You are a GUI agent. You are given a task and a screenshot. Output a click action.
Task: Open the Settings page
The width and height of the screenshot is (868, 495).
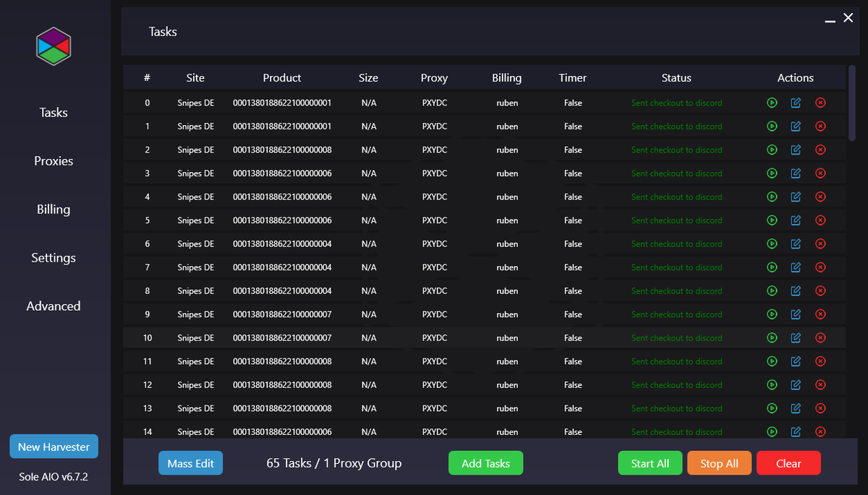[54, 258]
